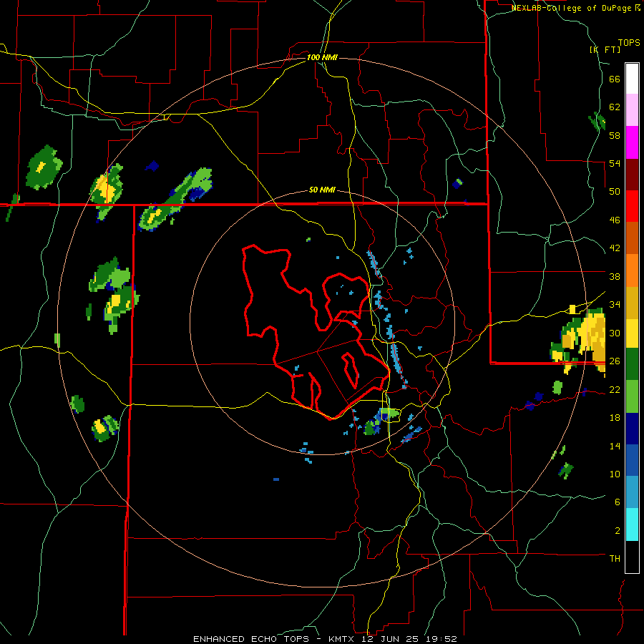The width and height of the screenshot is (644, 644).
Task: Select the '10' legend value
Action: 615,474
